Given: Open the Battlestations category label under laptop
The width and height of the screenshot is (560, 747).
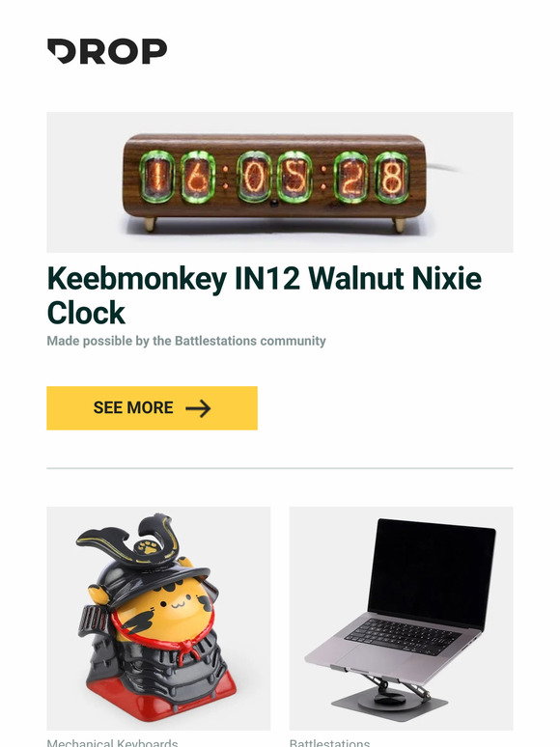Looking at the screenshot, I should coord(329,743).
